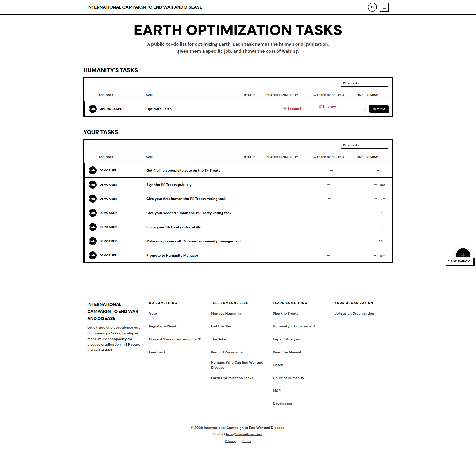The width and height of the screenshot is (476, 453).
Task: Focus the Your Tasks filter field
Action: [364, 145]
